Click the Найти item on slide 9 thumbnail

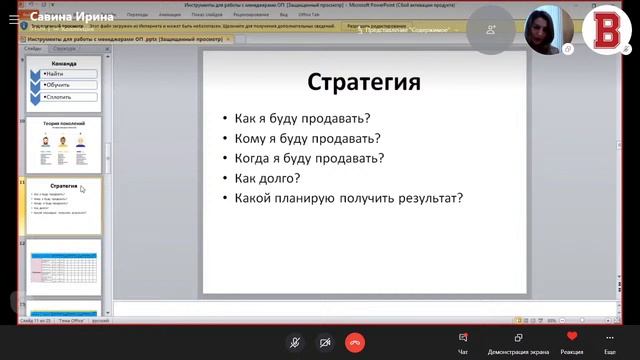(69, 74)
